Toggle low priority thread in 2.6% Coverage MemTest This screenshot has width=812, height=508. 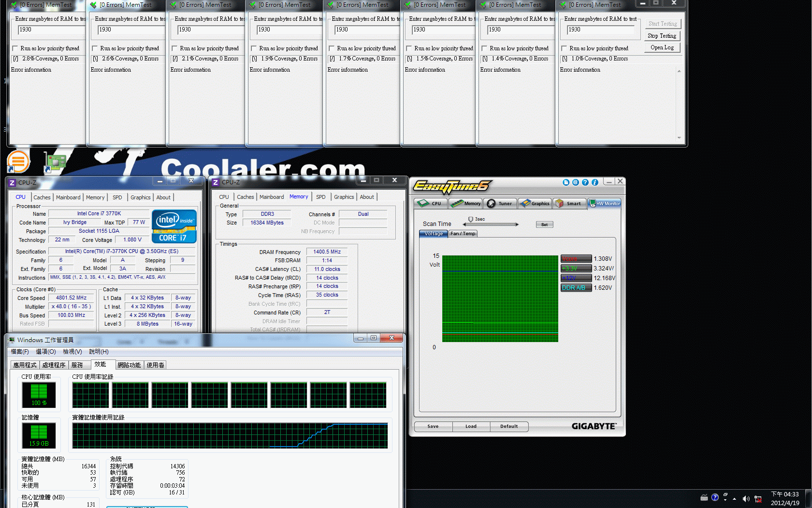pos(95,48)
